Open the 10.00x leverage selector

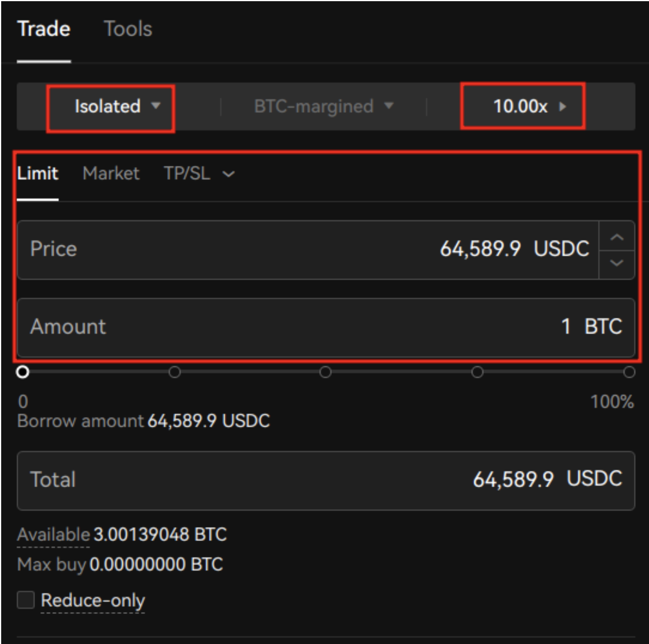coord(523,106)
